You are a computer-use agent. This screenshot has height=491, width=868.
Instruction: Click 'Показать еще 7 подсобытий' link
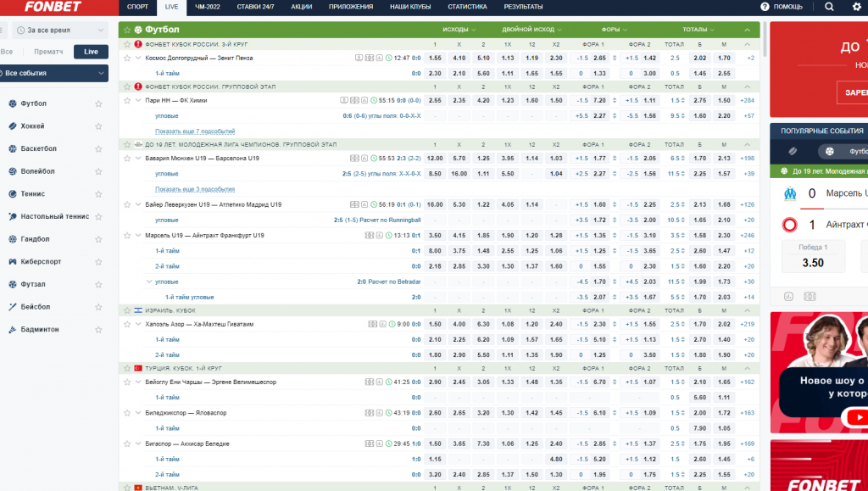tap(194, 131)
